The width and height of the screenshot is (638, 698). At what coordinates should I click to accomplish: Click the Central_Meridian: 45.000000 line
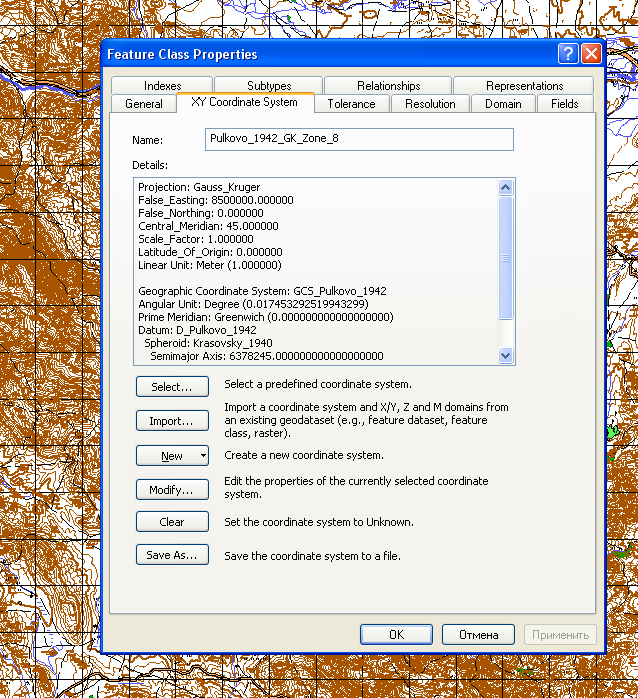coord(208,226)
